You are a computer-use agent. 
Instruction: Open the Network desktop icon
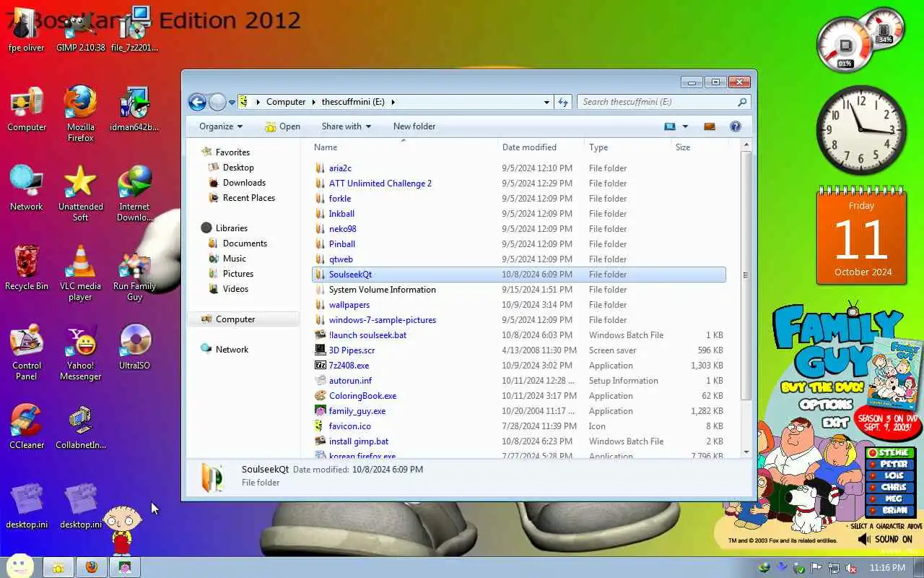tap(27, 188)
